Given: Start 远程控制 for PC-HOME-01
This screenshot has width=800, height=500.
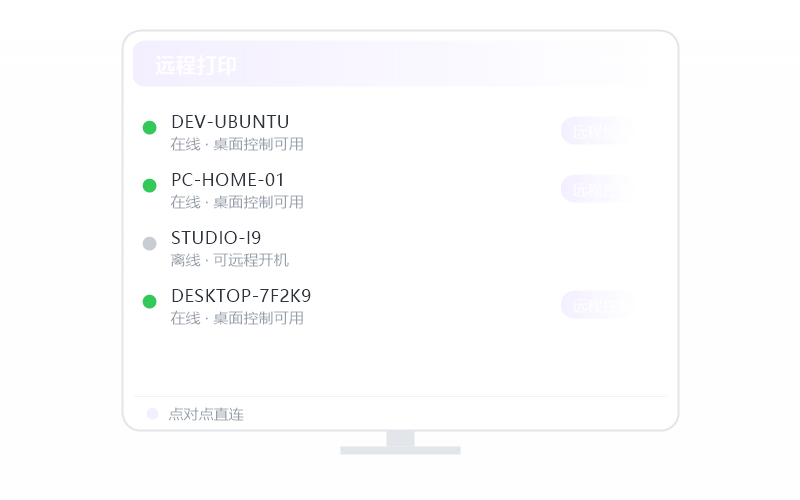Looking at the screenshot, I should (598, 189).
